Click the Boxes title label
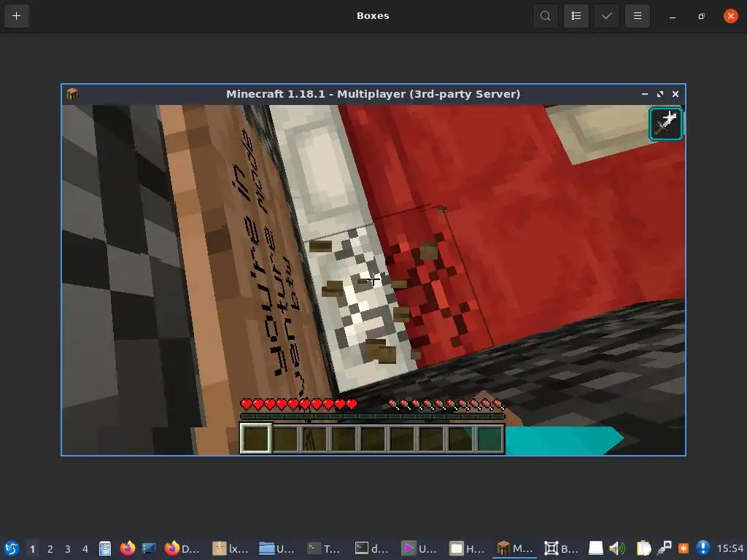The image size is (747, 560). [x=373, y=16]
